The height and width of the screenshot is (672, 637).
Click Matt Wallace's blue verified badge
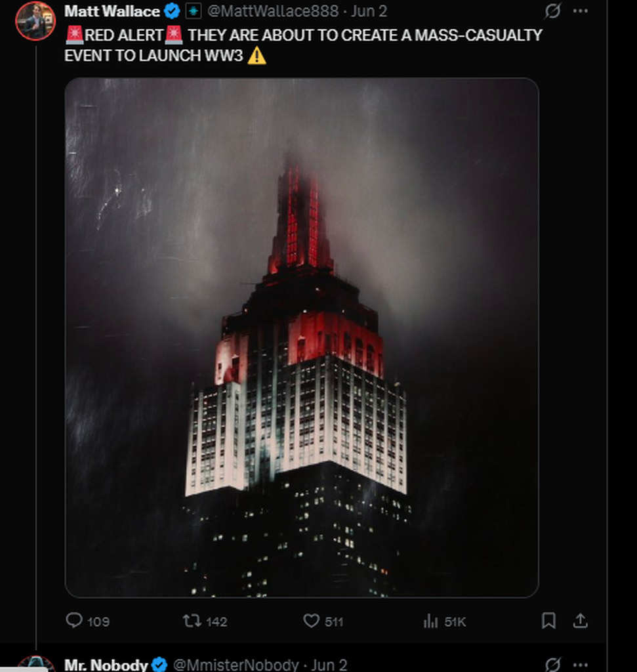(x=173, y=11)
